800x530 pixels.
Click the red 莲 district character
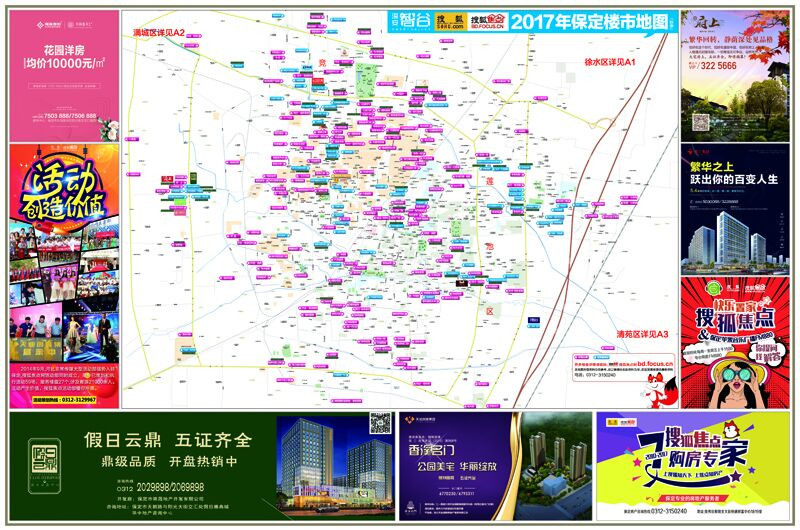[490, 180]
